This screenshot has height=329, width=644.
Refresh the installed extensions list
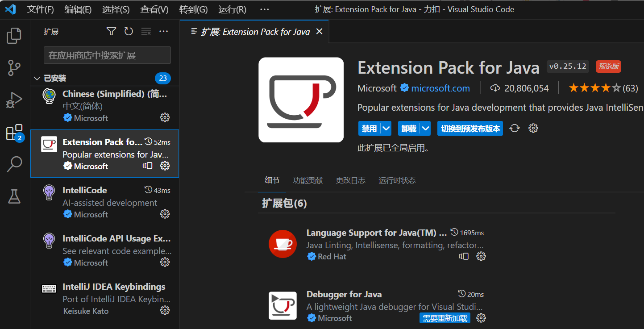[x=129, y=31]
